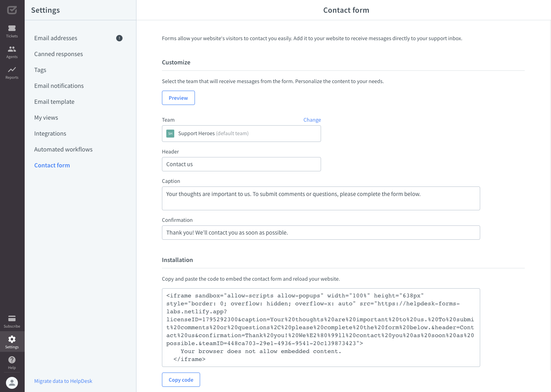Open the Help panel
Image resolution: width=551 pixels, height=392 pixels.
point(12,362)
